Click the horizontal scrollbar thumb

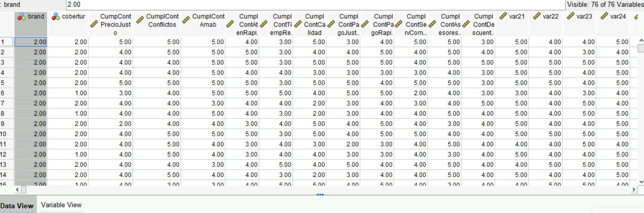[24, 189]
